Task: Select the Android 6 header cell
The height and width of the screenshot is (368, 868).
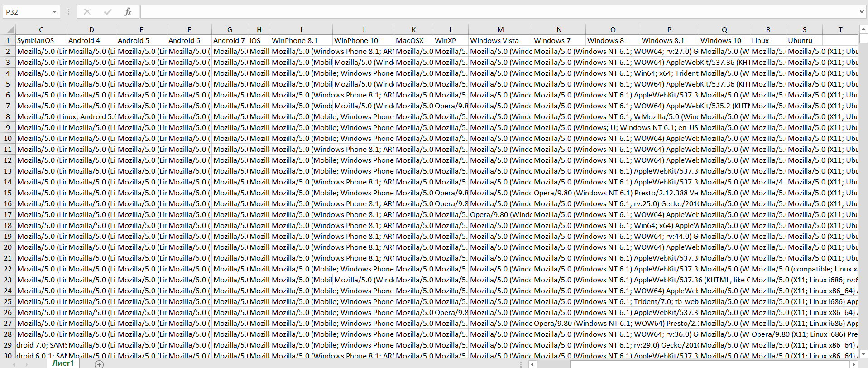Action: click(189, 40)
